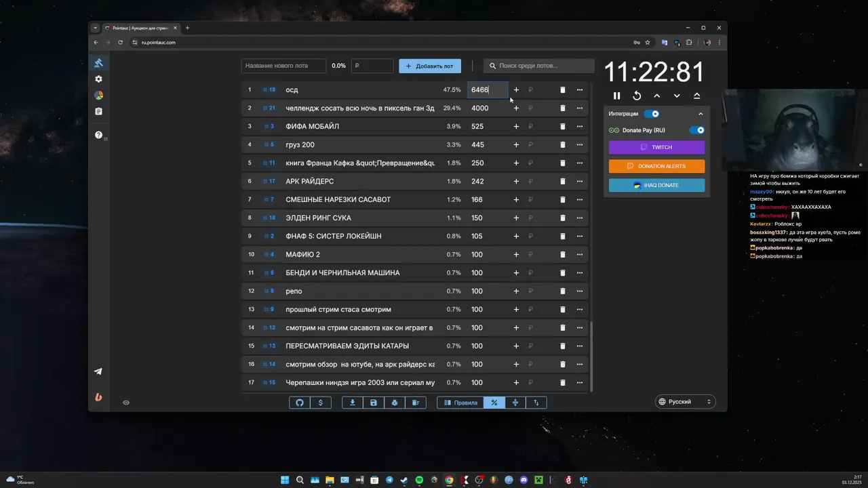
Task: Connect the TWITCH integration
Action: coord(656,147)
